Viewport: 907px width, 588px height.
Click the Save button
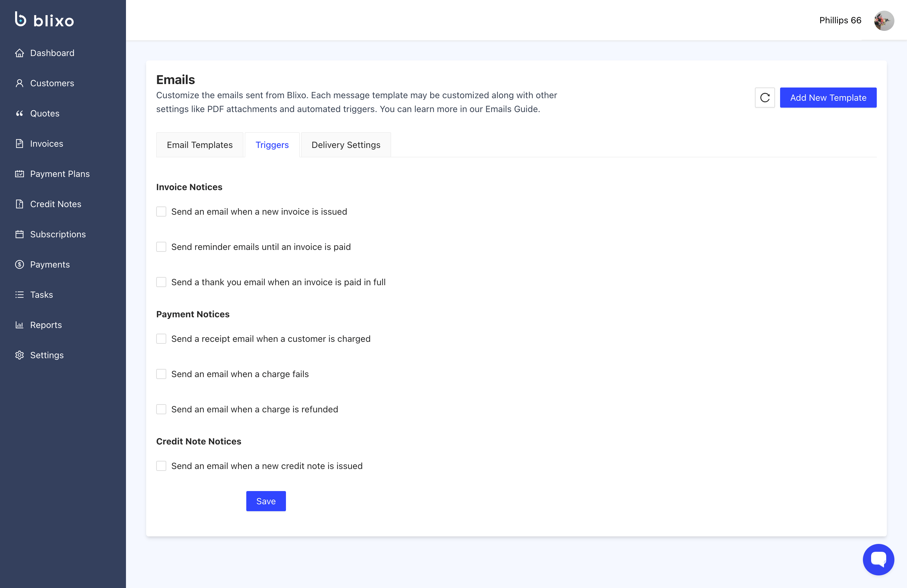pyautogui.click(x=265, y=501)
